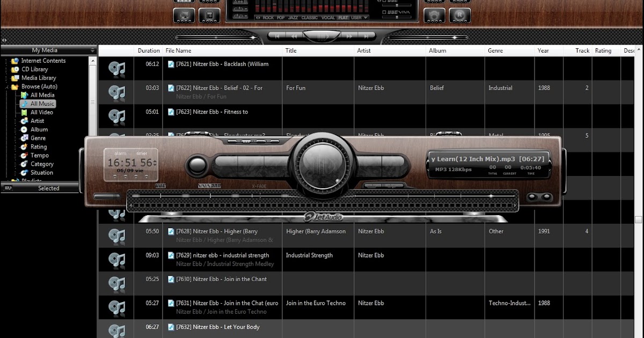Click the R recording icon at top right

click(x=460, y=14)
